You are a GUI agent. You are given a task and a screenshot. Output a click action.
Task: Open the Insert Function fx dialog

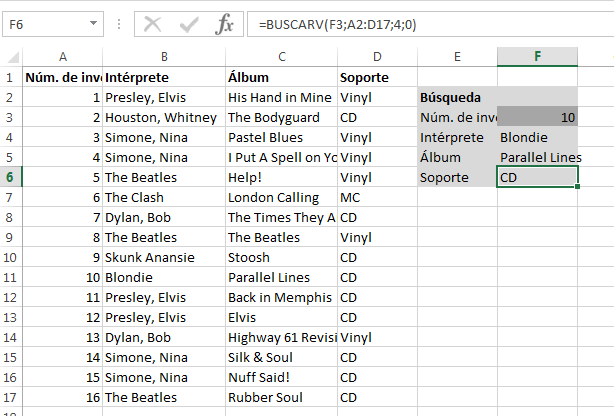(x=224, y=24)
